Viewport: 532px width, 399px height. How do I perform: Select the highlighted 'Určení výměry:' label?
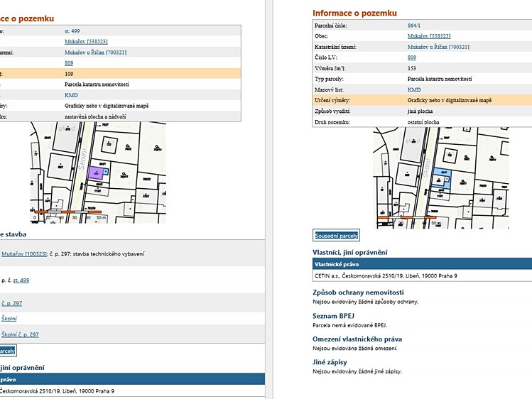332,100
